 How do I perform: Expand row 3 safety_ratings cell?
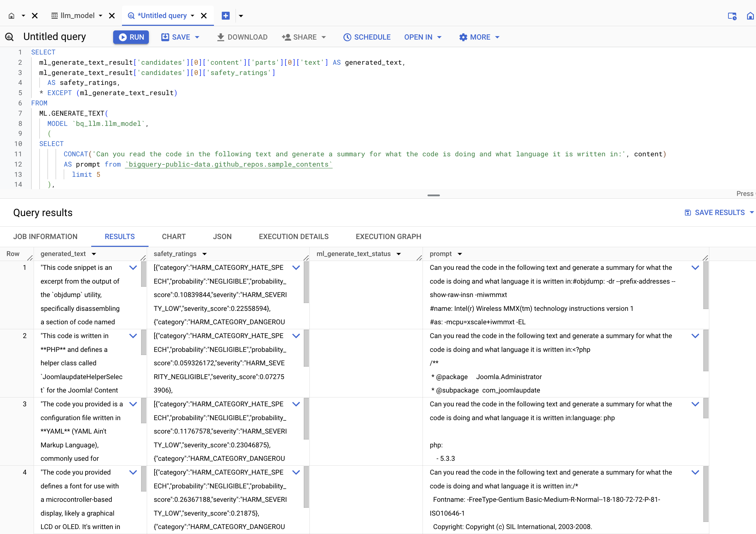click(x=296, y=404)
